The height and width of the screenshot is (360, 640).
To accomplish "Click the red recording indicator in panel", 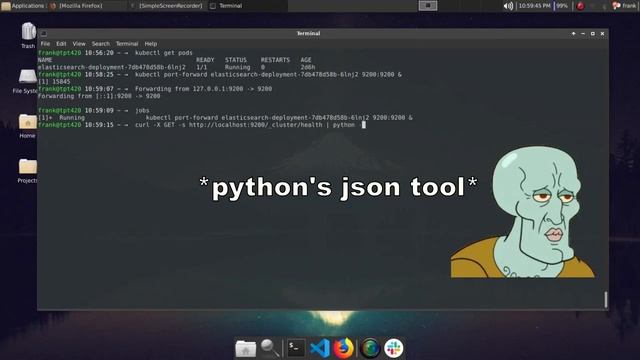I will click(580, 6).
